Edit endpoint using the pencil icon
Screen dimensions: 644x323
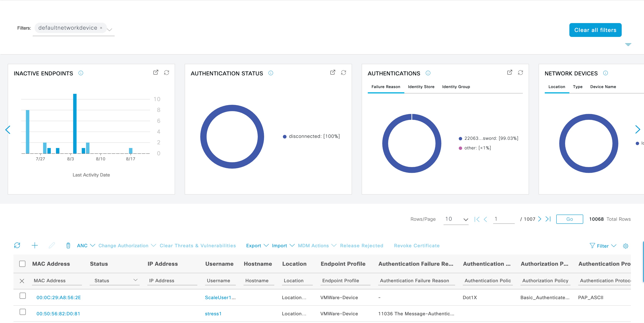(x=52, y=245)
